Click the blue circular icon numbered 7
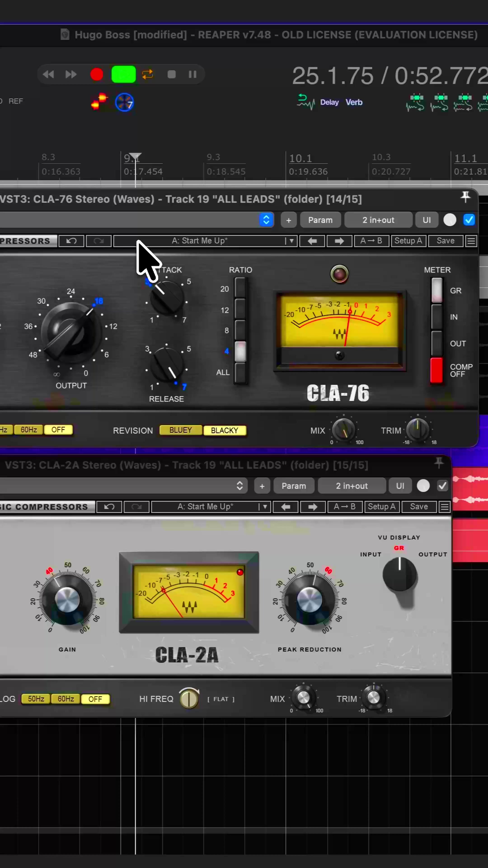Image resolution: width=488 pixels, height=868 pixels. (124, 102)
